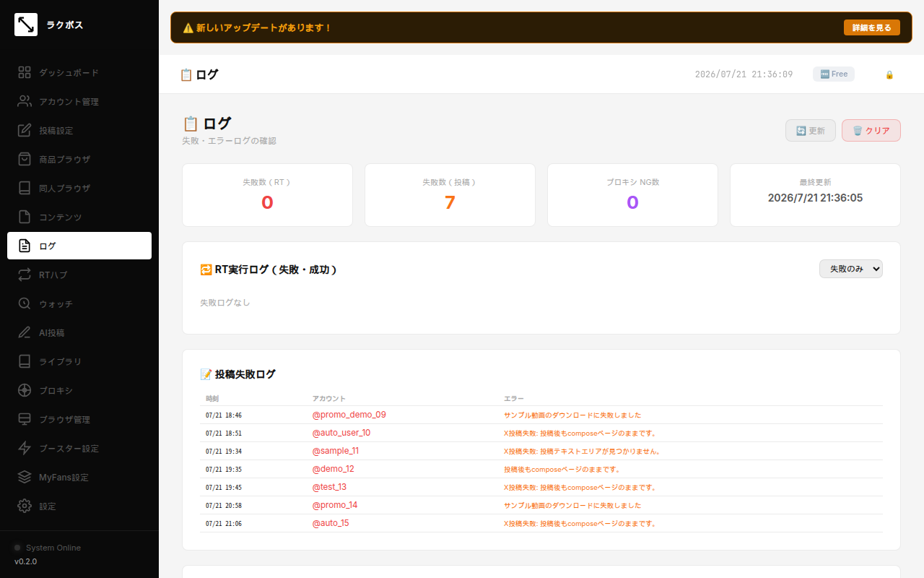Click account @test_13
Screen dimensions: 924x578
coord(329,487)
